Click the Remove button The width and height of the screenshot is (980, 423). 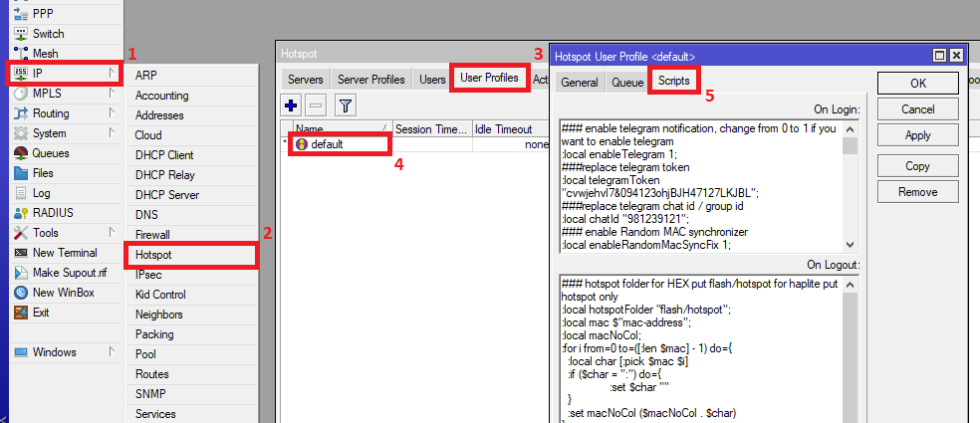[918, 192]
